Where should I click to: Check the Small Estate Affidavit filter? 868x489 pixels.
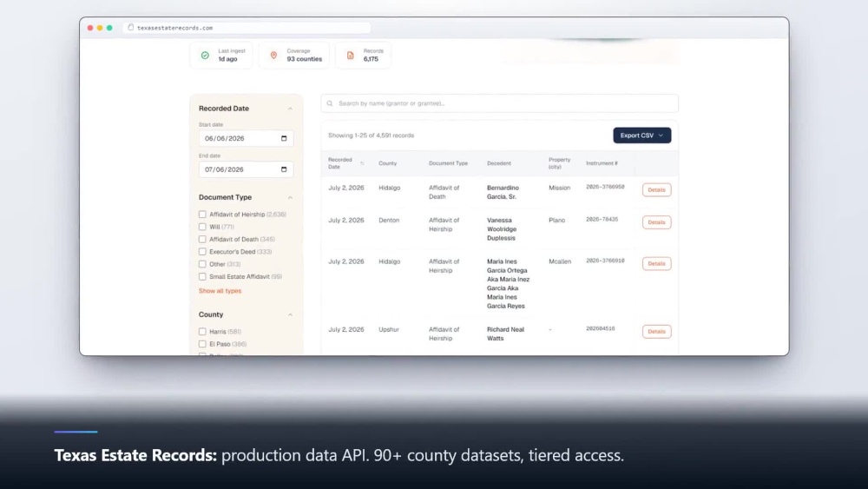coord(202,277)
